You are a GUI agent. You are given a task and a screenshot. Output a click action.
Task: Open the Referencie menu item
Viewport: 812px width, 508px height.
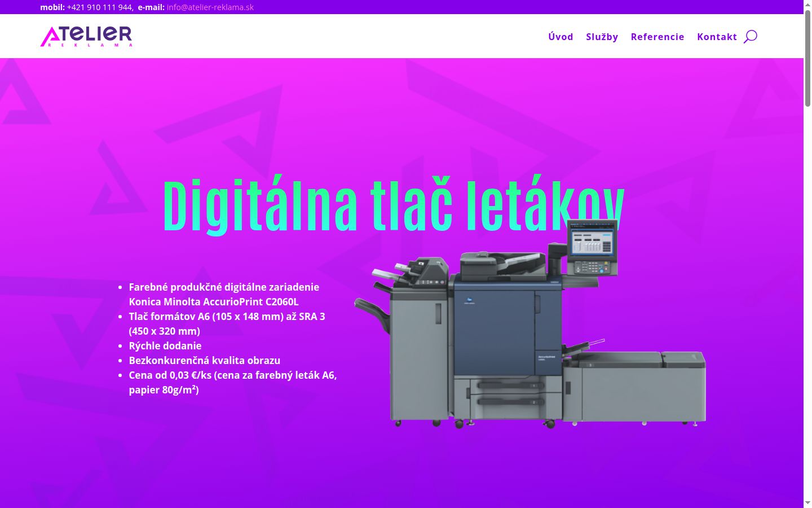(x=657, y=37)
